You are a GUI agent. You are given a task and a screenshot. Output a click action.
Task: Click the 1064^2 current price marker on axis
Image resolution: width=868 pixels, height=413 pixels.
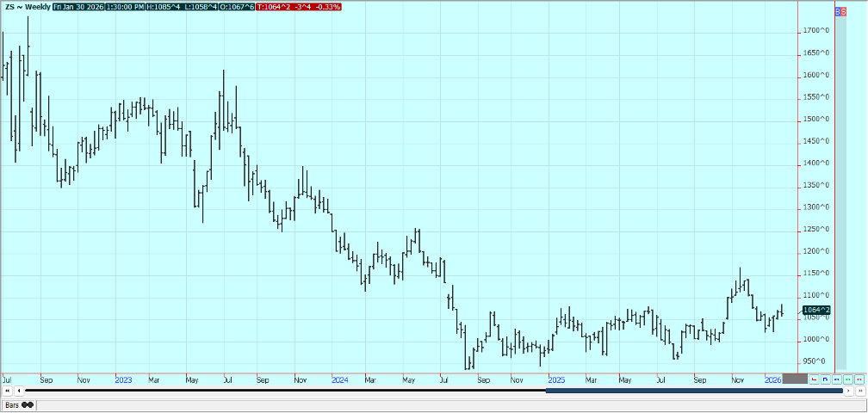point(815,310)
